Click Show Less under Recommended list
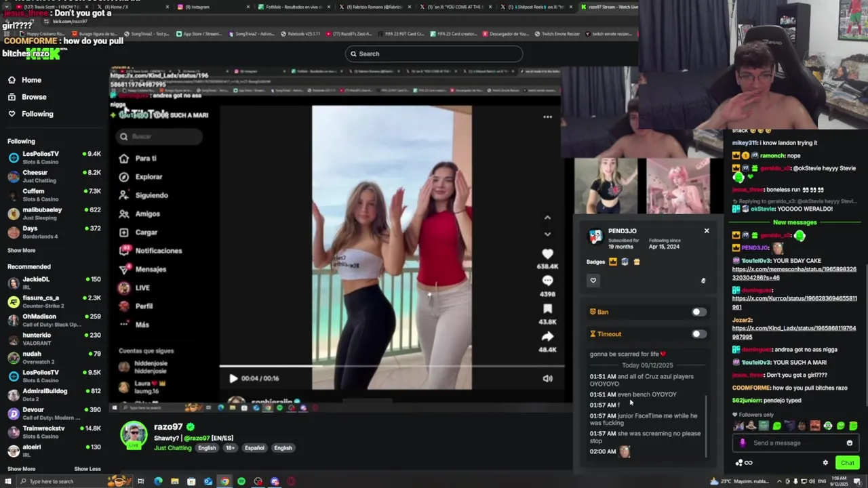Screen dimensions: 868x488 pyautogui.click(x=87, y=469)
